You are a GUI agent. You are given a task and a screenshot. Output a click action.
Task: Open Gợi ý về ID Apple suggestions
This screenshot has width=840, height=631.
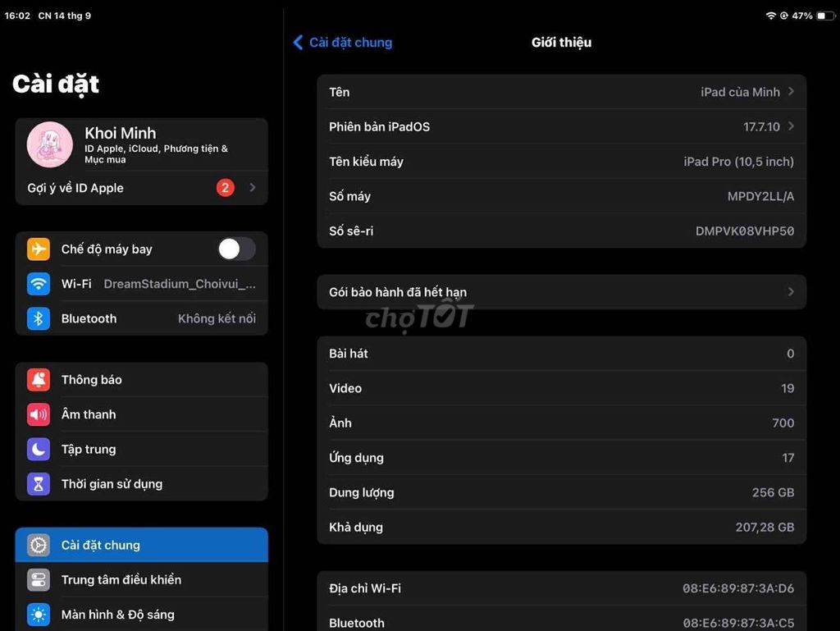141,187
